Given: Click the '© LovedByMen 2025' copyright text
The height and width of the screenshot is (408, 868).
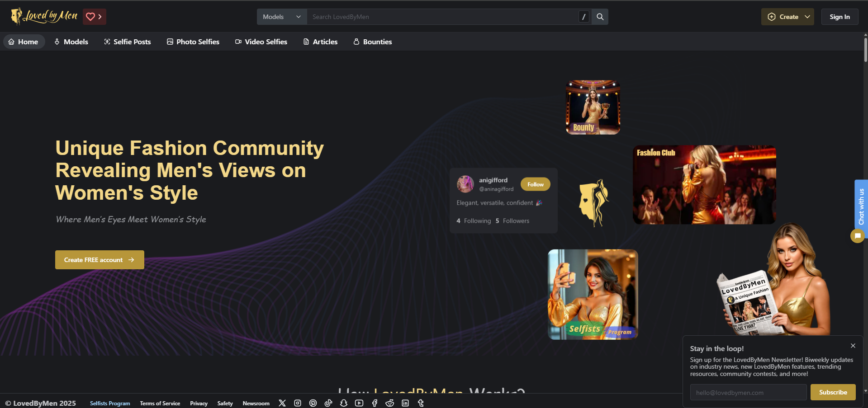Looking at the screenshot, I should (x=40, y=403).
